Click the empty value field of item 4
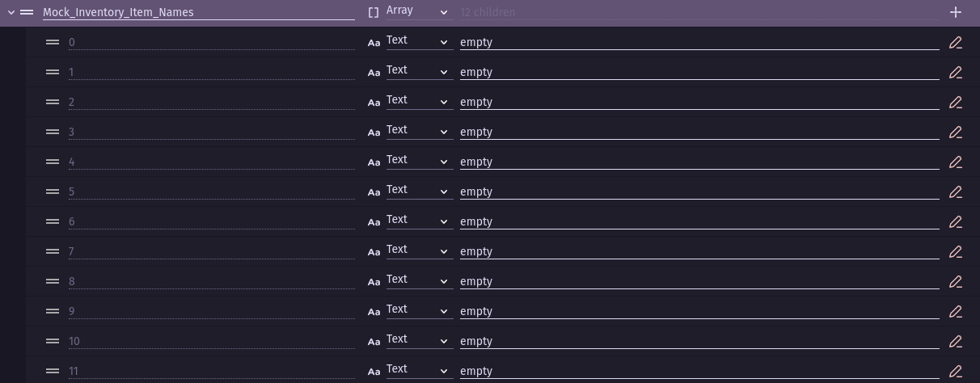980x383 pixels. [x=699, y=162]
